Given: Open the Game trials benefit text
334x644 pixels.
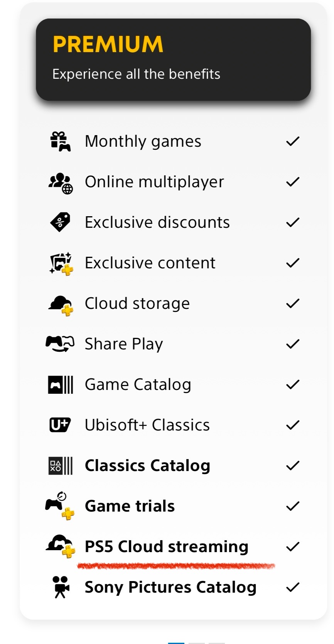Looking at the screenshot, I should coord(130,506).
